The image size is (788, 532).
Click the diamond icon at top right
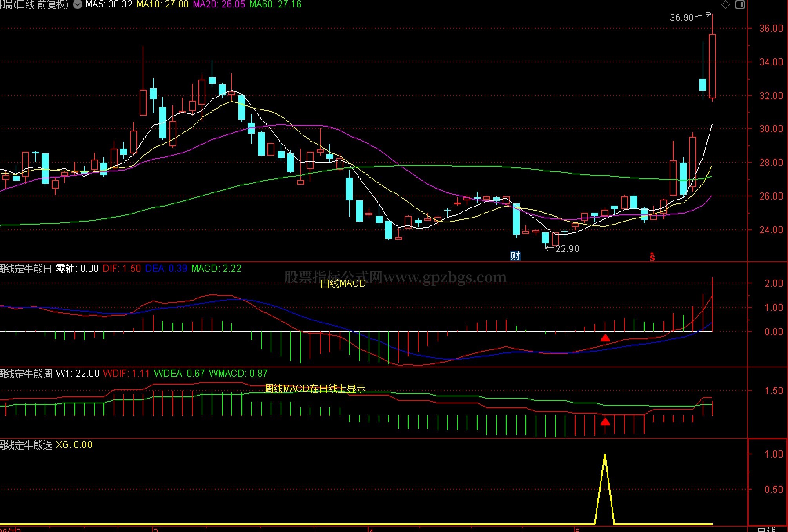(x=726, y=5)
